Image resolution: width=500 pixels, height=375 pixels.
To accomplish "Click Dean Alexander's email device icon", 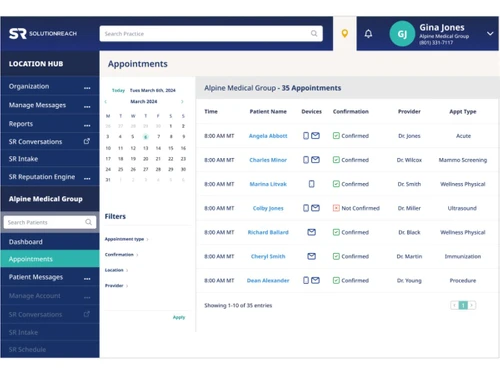I will pyautogui.click(x=315, y=280).
